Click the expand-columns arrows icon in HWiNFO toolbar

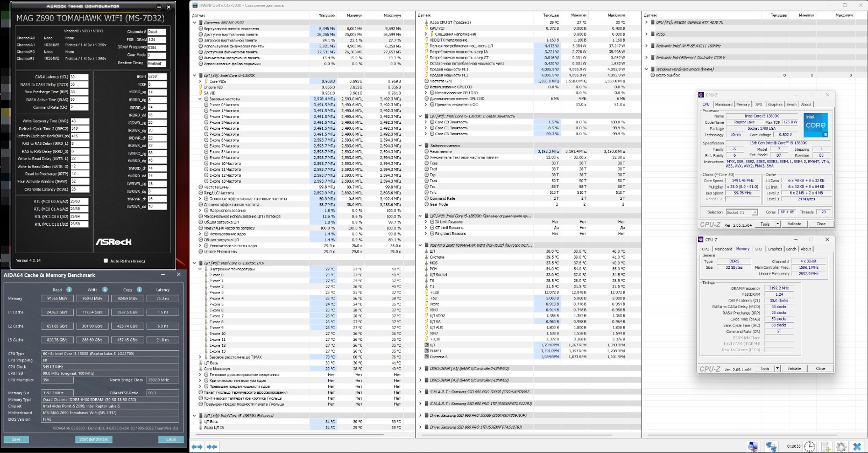click(x=197, y=447)
